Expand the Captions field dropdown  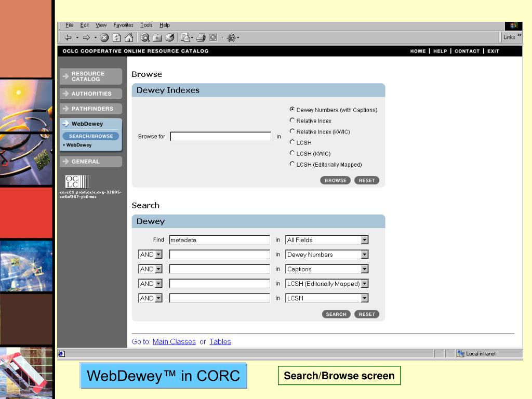click(x=327, y=269)
